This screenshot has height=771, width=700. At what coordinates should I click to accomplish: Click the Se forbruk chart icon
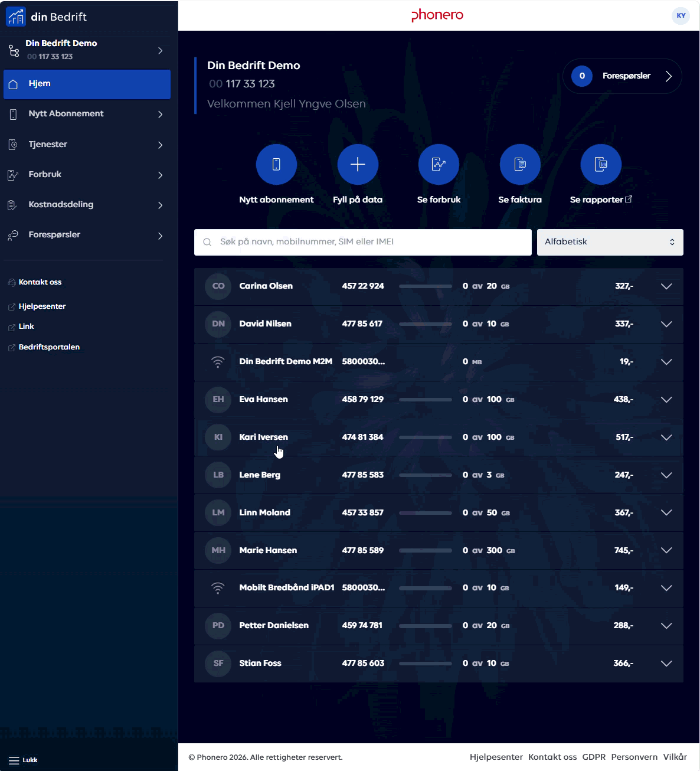(x=439, y=164)
